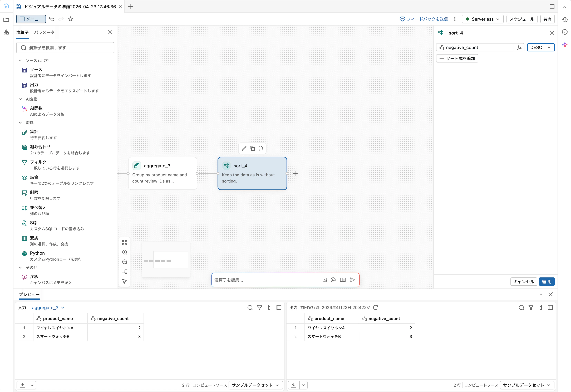Open the fx formula editor for negative_count
Screen dimensions: 571x392
(519, 47)
